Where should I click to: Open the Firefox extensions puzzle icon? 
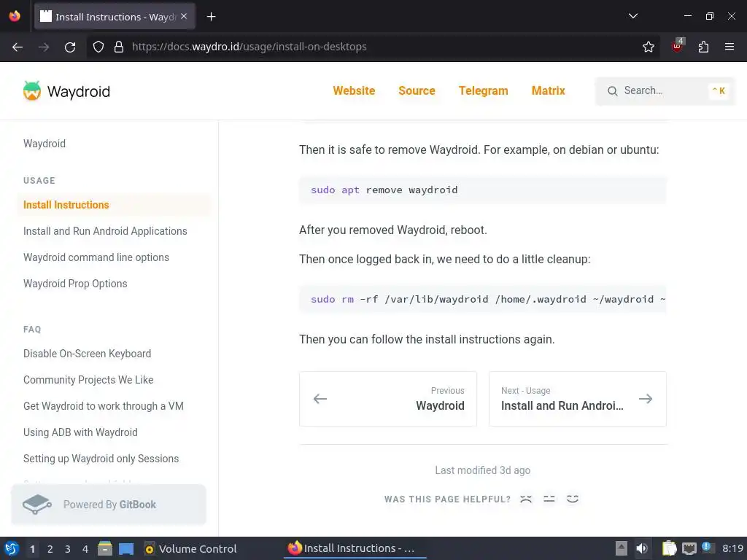pos(703,47)
